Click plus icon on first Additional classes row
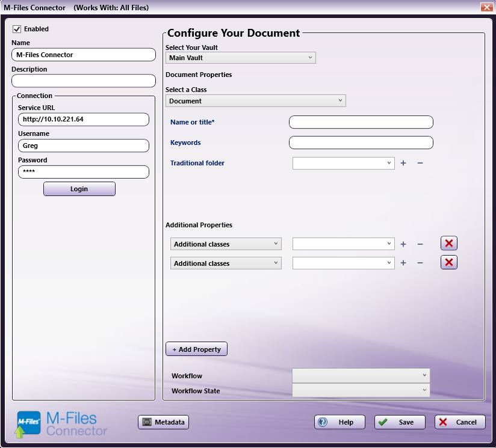The image size is (496, 448). 403,244
